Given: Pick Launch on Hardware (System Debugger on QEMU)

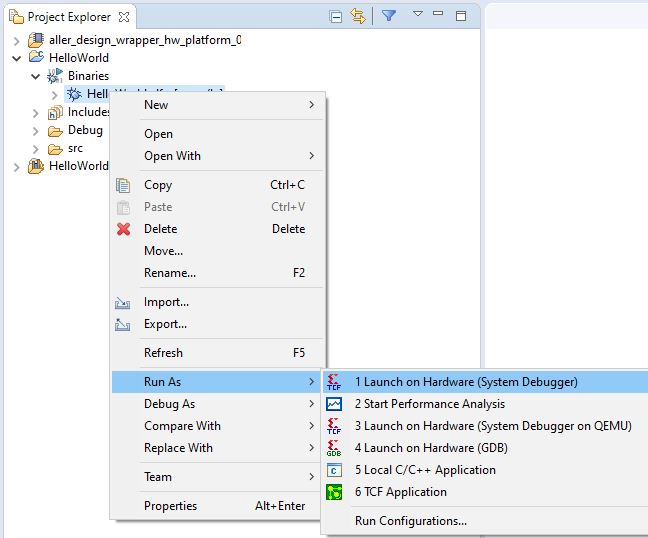Looking at the screenshot, I should 492,426.
